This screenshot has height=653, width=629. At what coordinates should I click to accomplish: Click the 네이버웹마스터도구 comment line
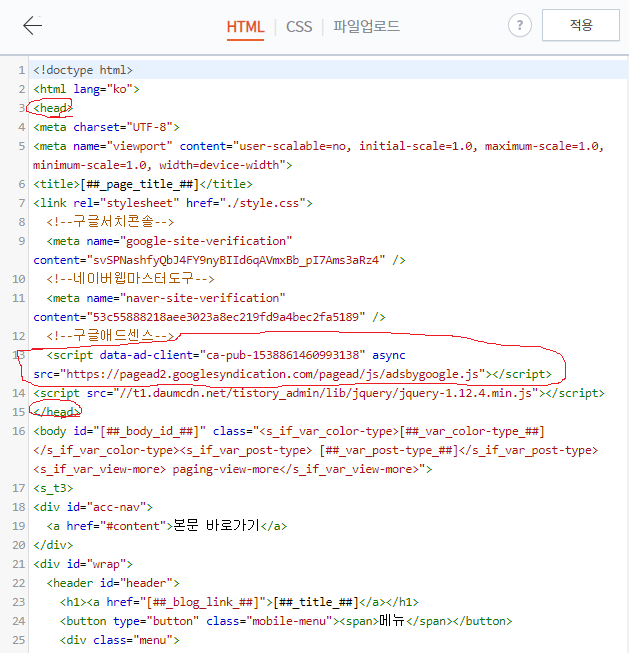click(x=130, y=279)
